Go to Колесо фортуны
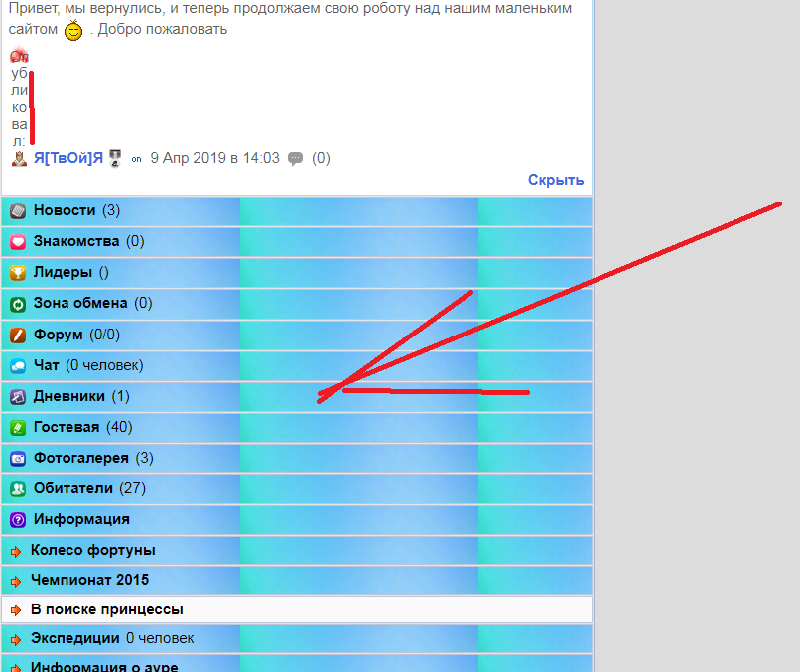Image resolution: width=800 pixels, height=672 pixels. (92, 550)
